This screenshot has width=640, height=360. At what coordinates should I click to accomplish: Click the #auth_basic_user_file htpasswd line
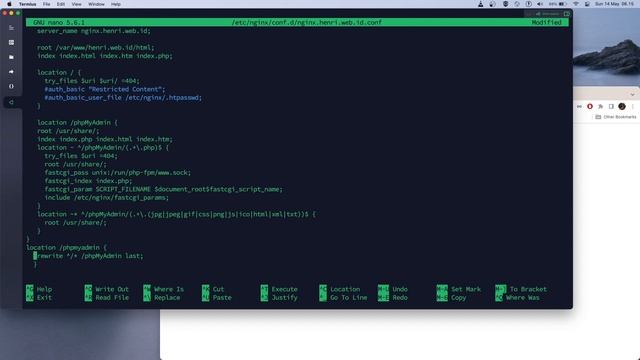click(123, 98)
